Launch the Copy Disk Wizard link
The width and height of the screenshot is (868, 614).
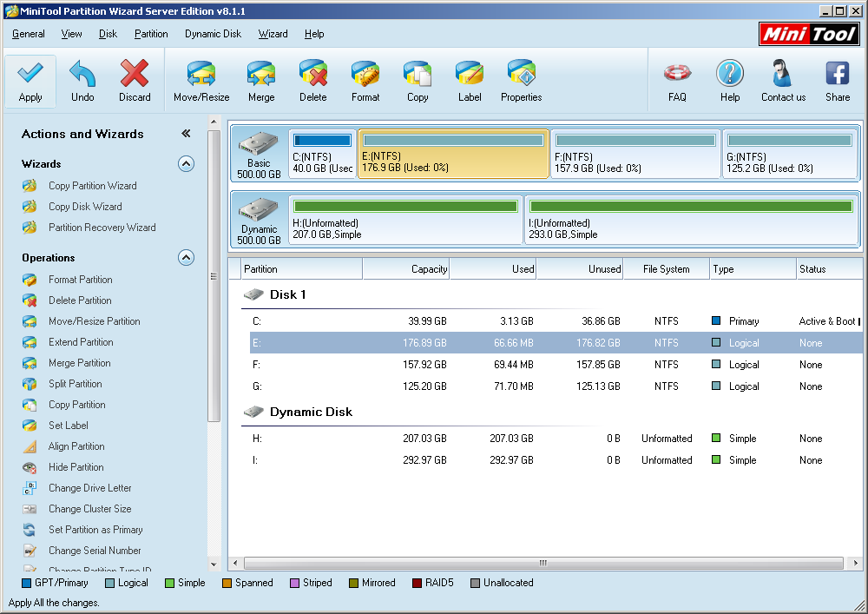(x=85, y=207)
